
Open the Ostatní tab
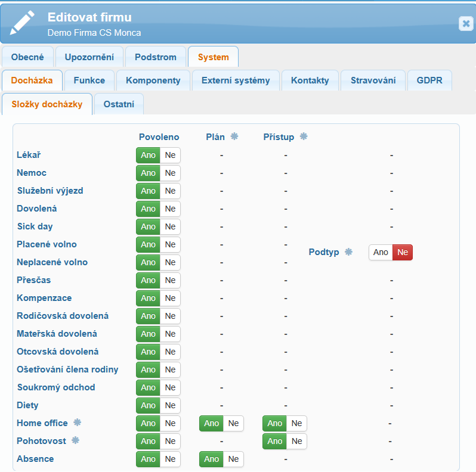coord(119,104)
